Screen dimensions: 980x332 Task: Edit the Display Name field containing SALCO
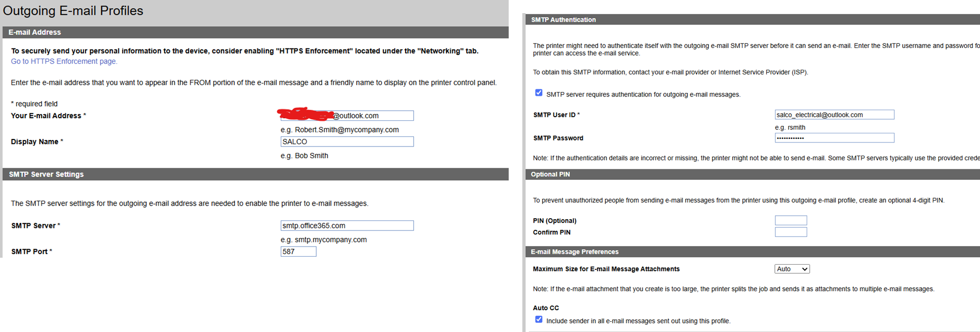click(x=347, y=141)
